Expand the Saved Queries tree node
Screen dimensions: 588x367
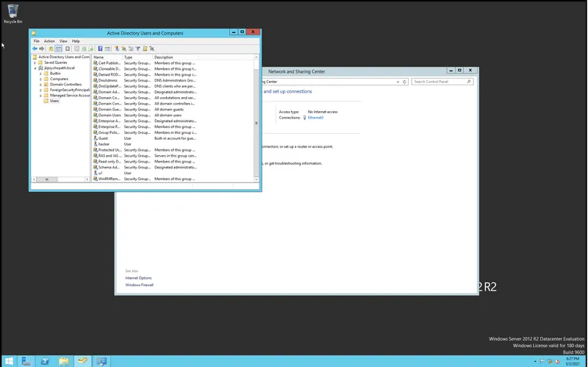(35, 63)
